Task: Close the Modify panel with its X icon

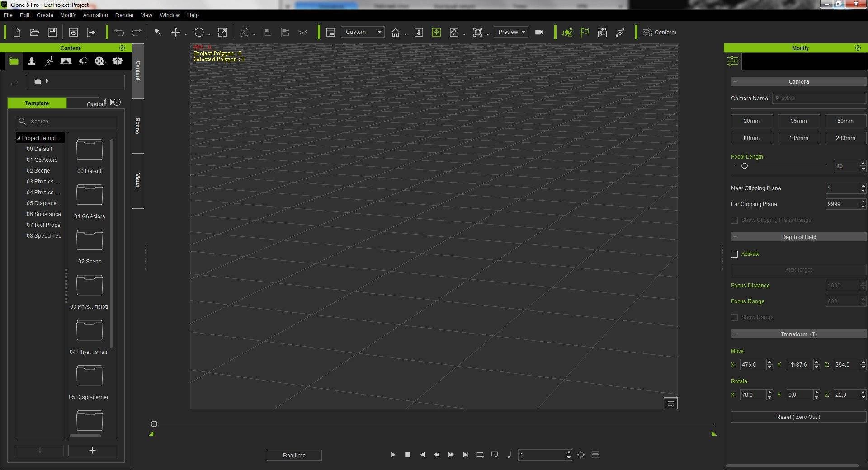Action: [x=858, y=48]
